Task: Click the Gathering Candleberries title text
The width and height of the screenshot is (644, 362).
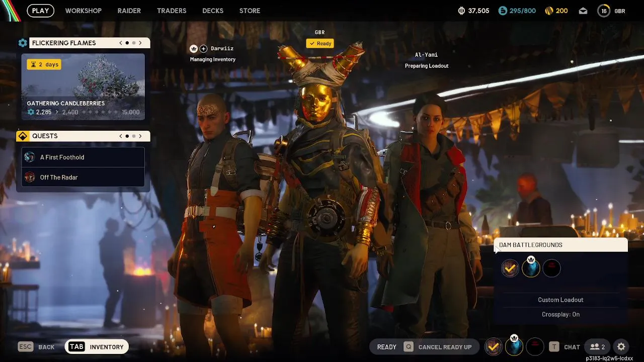Action: [66, 104]
